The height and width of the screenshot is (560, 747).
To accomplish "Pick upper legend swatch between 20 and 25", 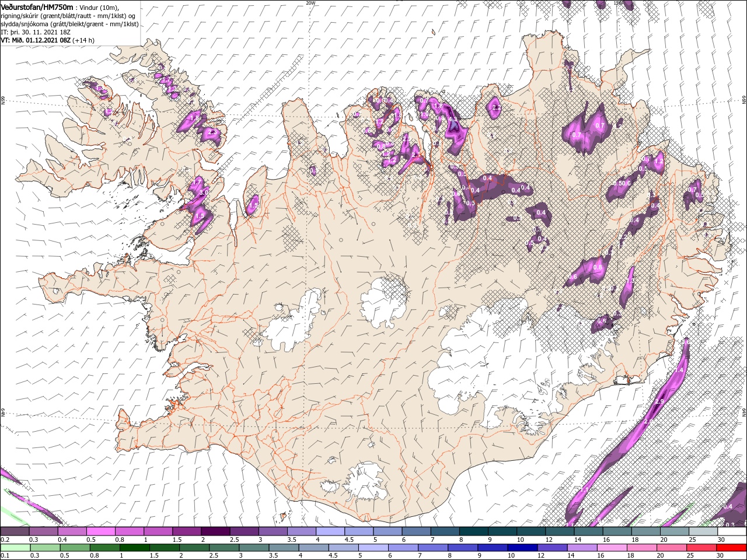I will (674, 531).
